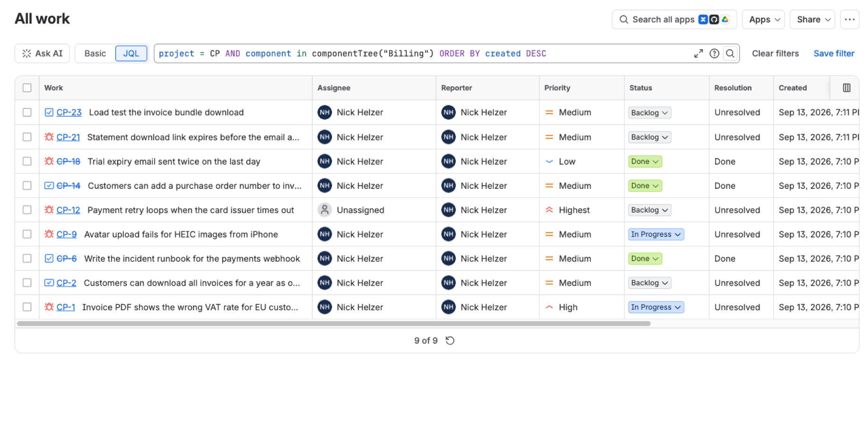Expand the JQL editor with the arrows icon

pyautogui.click(x=698, y=53)
